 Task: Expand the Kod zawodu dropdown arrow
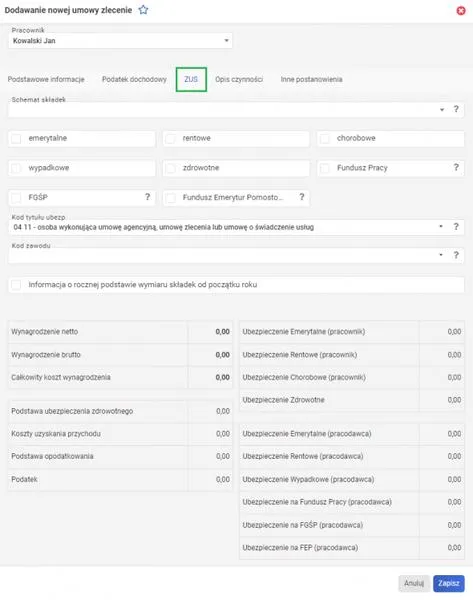tap(441, 255)
